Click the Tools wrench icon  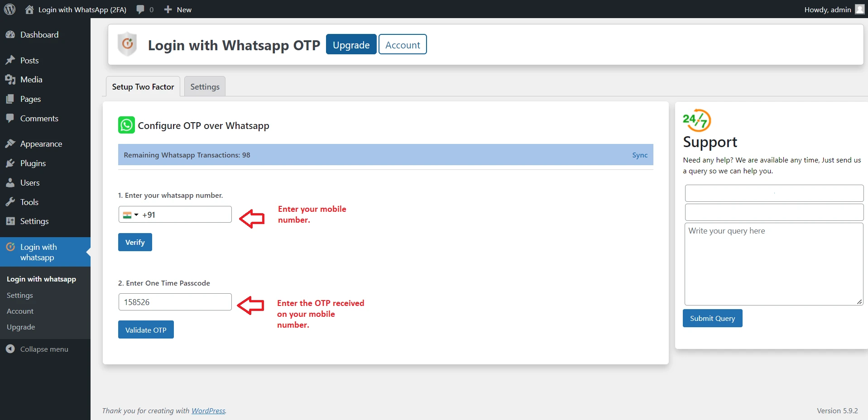(10, 202)
